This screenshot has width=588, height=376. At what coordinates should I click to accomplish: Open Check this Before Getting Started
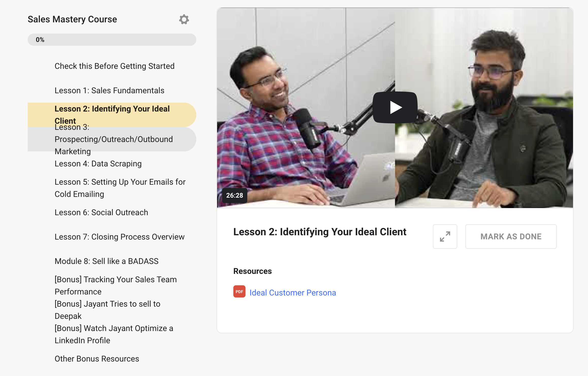tap(114, 66)
